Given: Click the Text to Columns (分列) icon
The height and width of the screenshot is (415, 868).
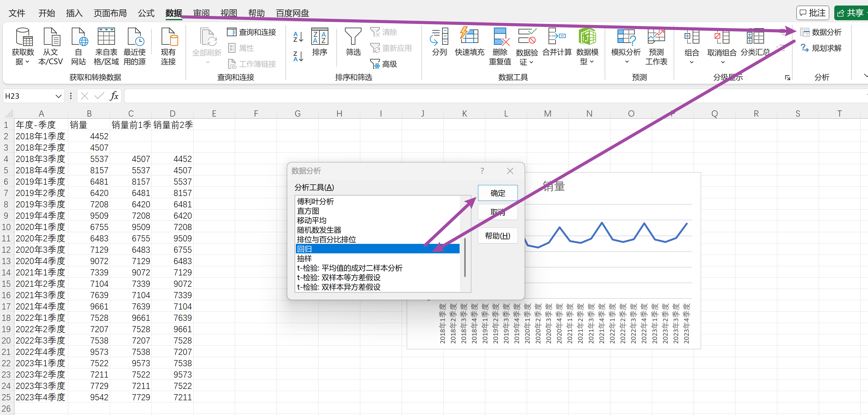Looking at the screenshot, I should 439,37.
